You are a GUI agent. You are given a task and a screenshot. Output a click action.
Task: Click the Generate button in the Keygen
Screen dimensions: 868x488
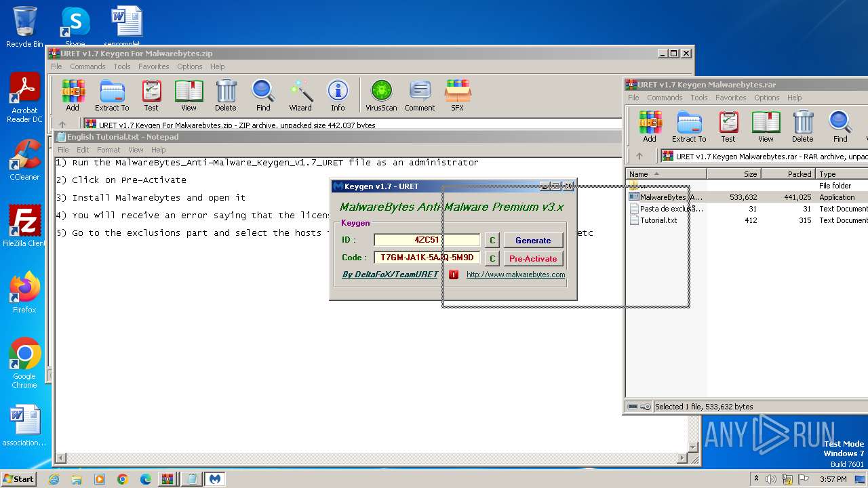pyautogui.click(x=533, y=240)
